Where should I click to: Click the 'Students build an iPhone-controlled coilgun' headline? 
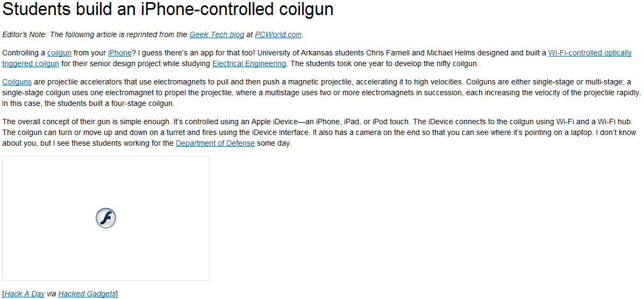tap(168, 10)
